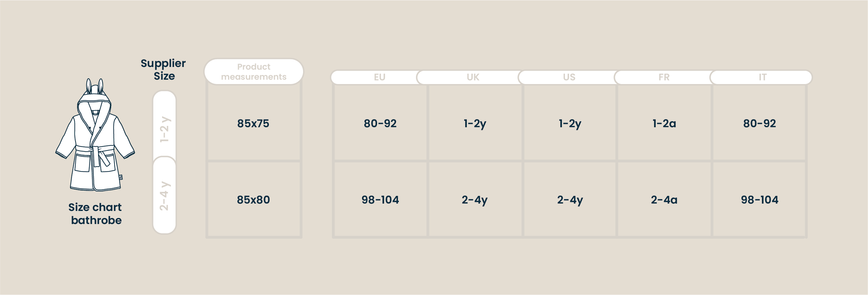Click the Size chart bathrobe caption
868x295 pixels.
(95, 214)
